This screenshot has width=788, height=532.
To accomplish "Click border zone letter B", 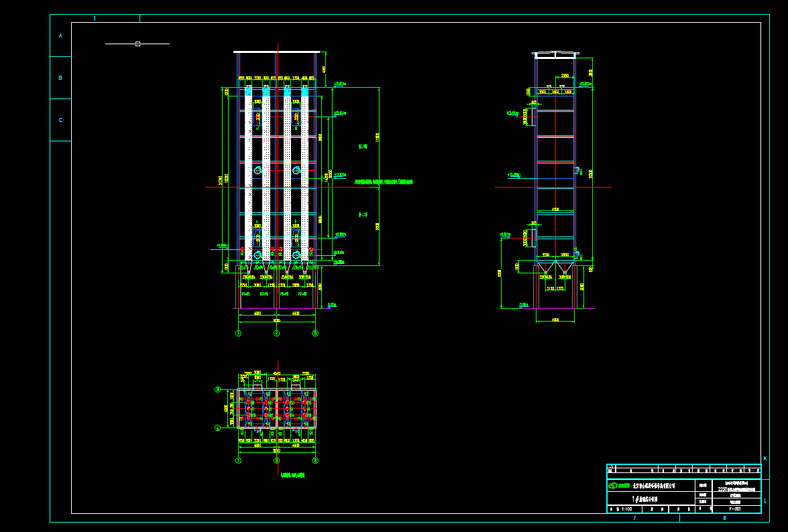I will [60, 78].
